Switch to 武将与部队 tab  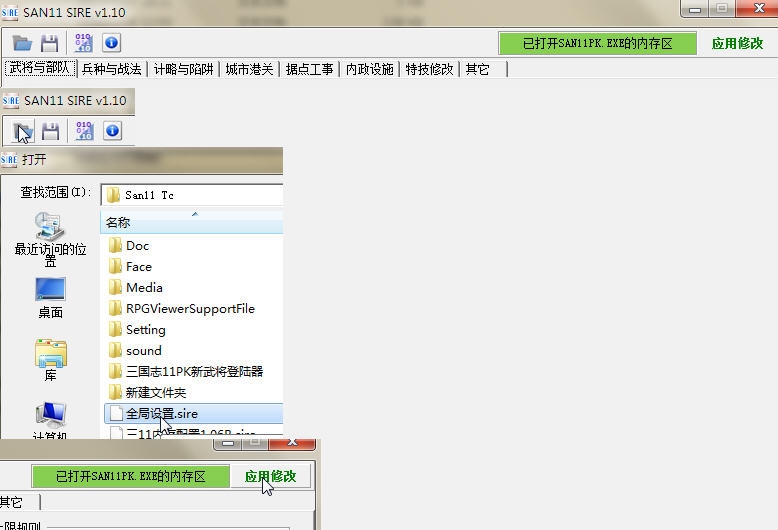pos(40,68)
